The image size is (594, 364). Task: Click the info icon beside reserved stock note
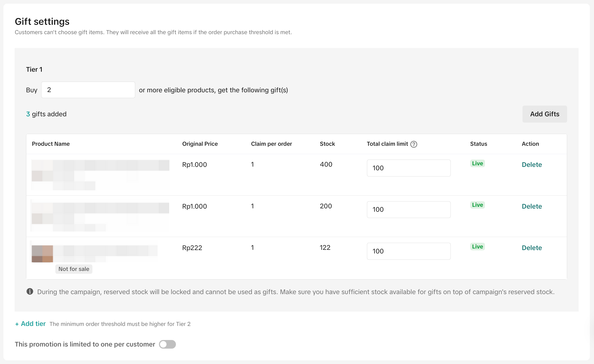[x=30, y=292]
